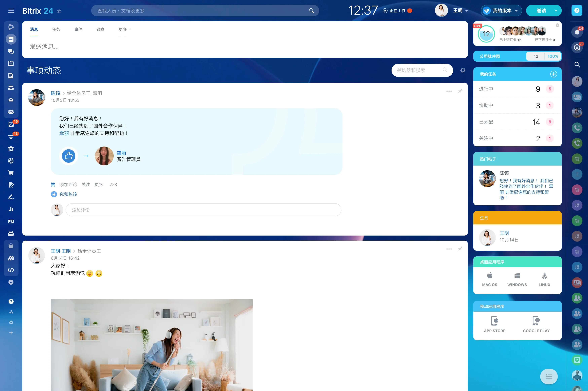Open 进行中 tasks row
This screenshot has width=588, height=391.
coord(517,89)
